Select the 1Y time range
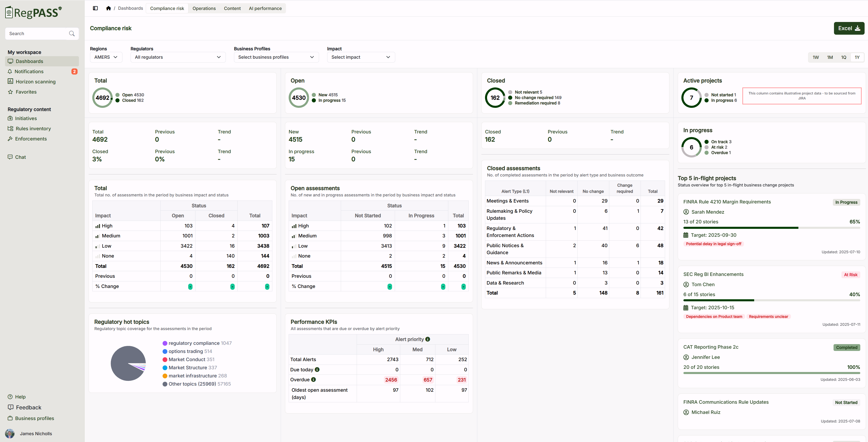868x442 pixels. tap(857, 57)
